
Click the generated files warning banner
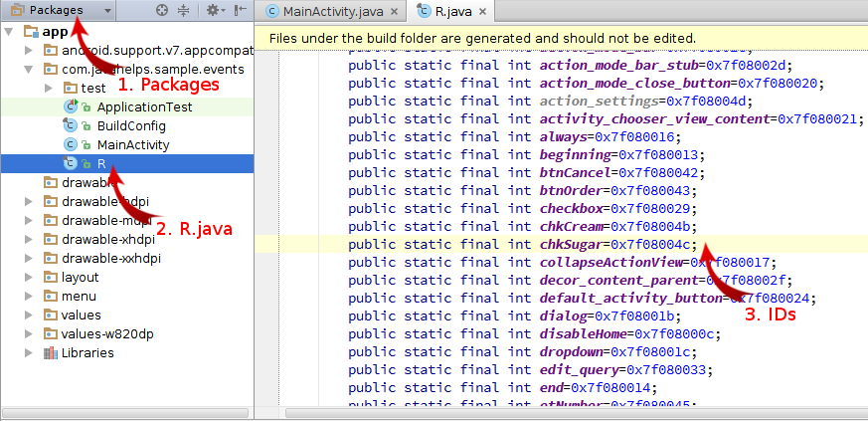coord(562,38)
